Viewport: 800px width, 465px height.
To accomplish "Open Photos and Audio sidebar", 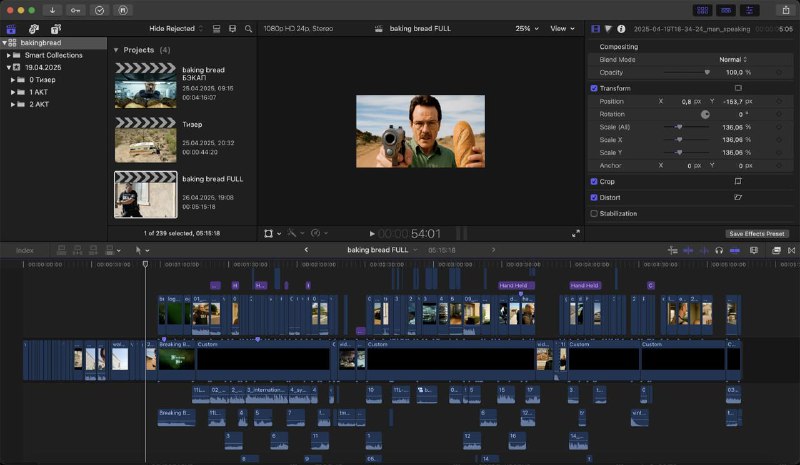I will click(34, 29).
